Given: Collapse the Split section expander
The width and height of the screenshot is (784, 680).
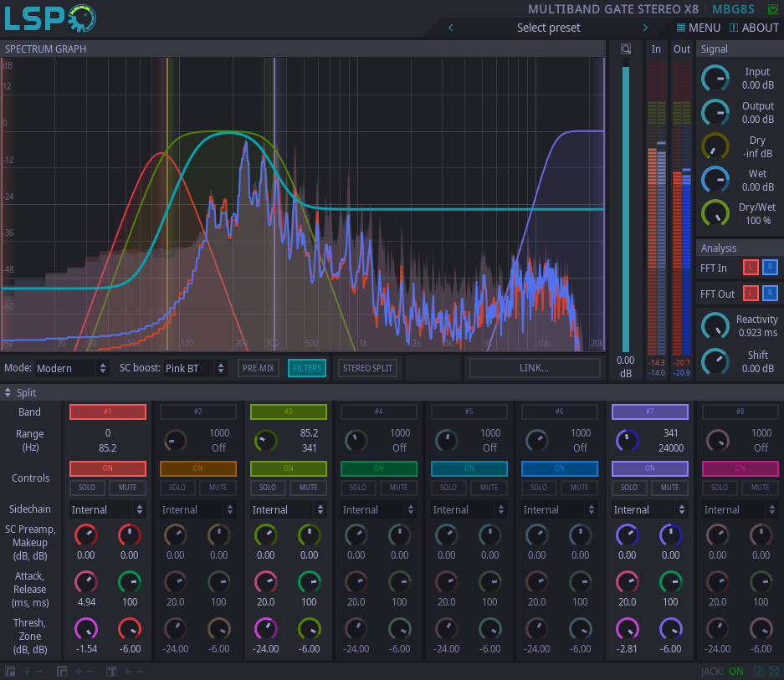Looking at the screenshot, I should pyautogui.click(x=8, y=392).
